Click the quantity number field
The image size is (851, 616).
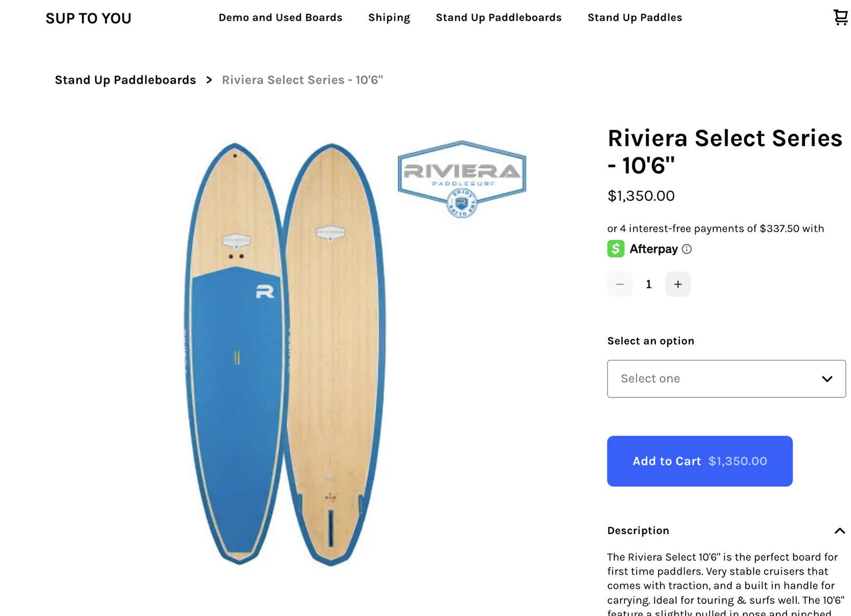click(x=648, y=285)
